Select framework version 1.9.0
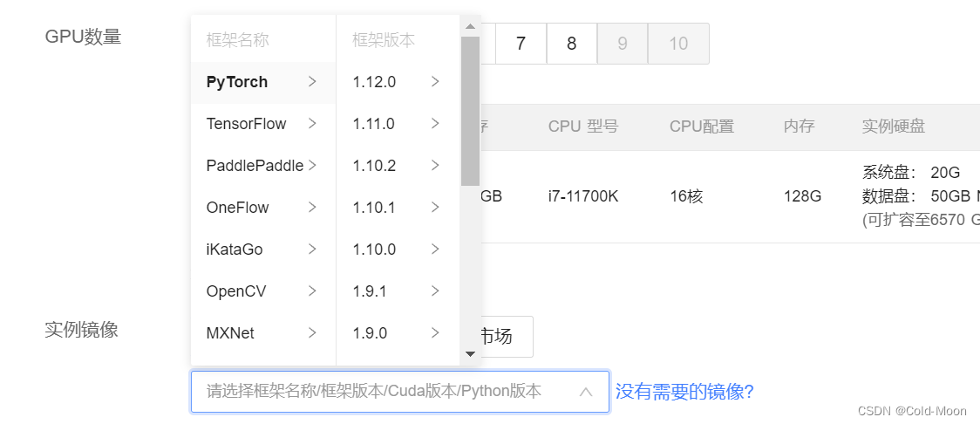 point(398,333)
